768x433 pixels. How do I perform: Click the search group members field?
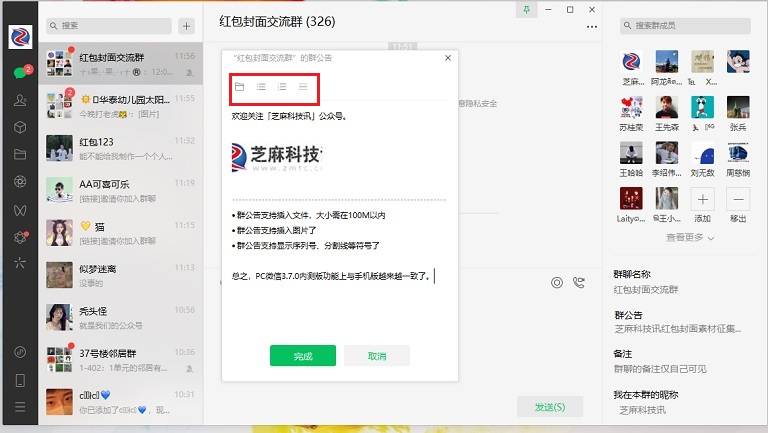(x=685, y=25)
